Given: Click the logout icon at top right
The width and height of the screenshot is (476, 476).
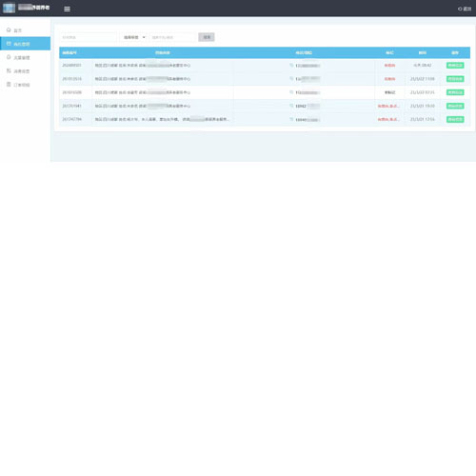Looking at the screenshot, I should point(460,9).
